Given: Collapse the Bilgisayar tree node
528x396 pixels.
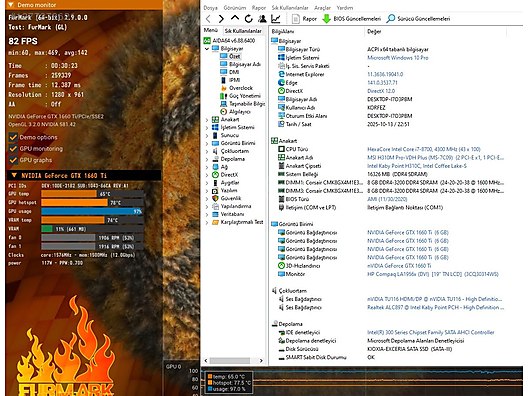Looking at the screenshot, I should tap(207, 49).
